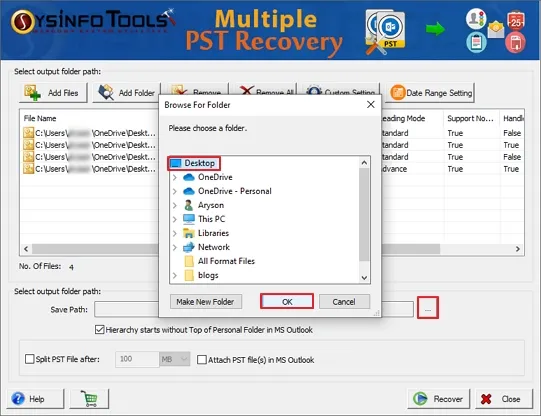
Task: Select fourth PST file row icon
Action: click(x=28, y=169)
